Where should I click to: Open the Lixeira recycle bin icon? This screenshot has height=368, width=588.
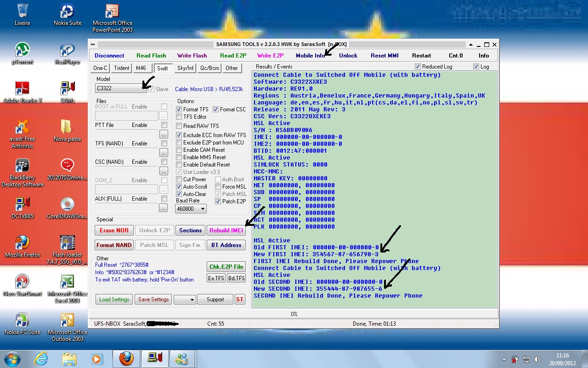click(22, 15)
